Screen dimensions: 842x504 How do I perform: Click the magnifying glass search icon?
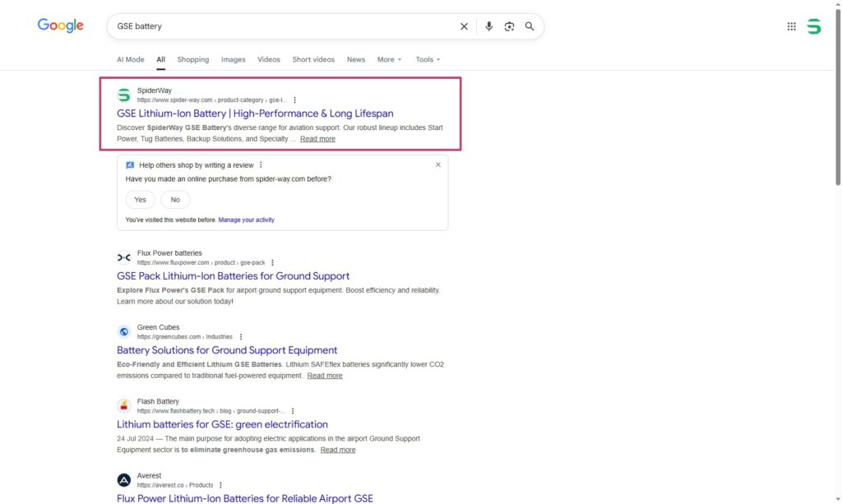pos(530,26)
